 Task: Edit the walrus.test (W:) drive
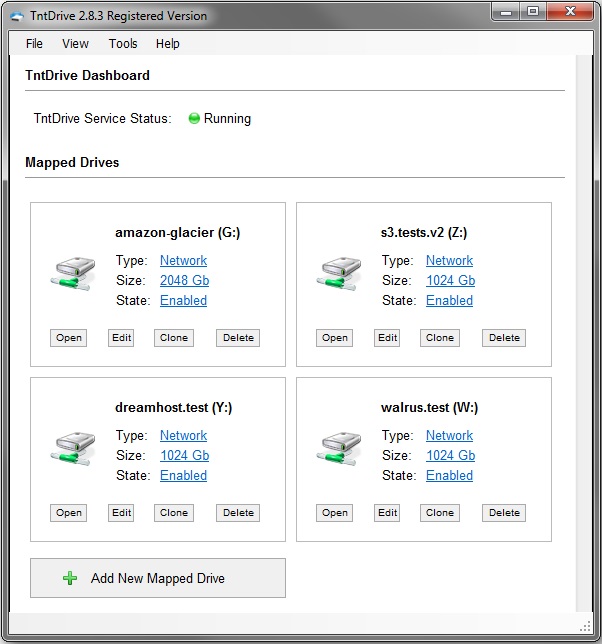387,513
